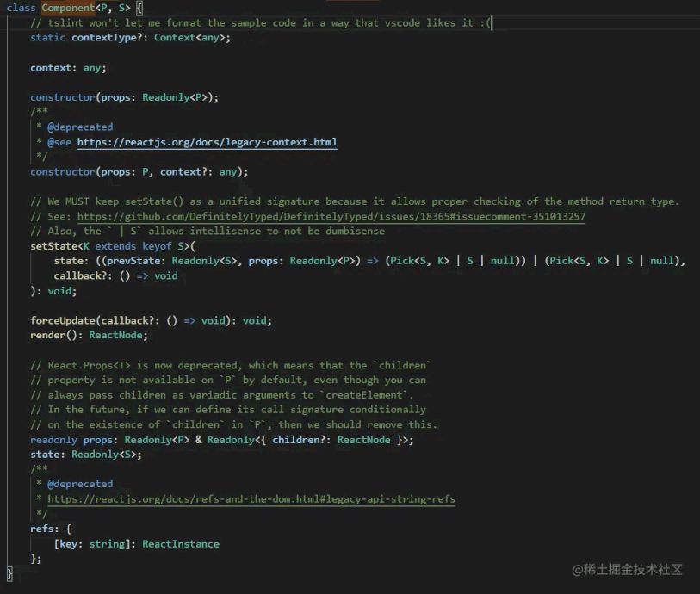Screen dimensions: 700x594
Task: Click the Component class name
Action: (x=67, y=8)
